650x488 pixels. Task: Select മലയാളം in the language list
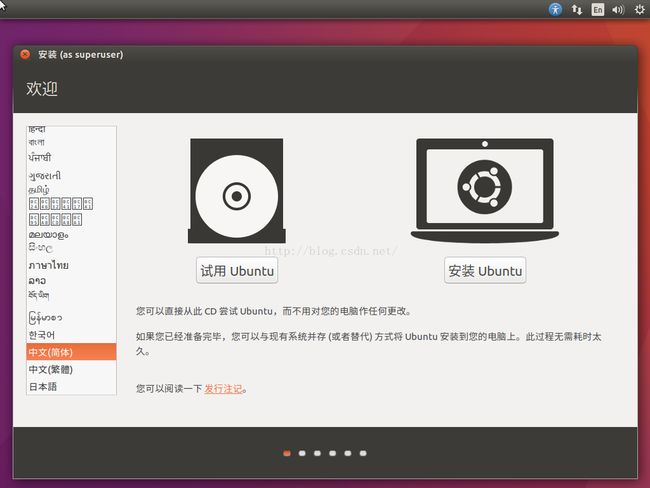pyautogui.click(x=71, y=235)
